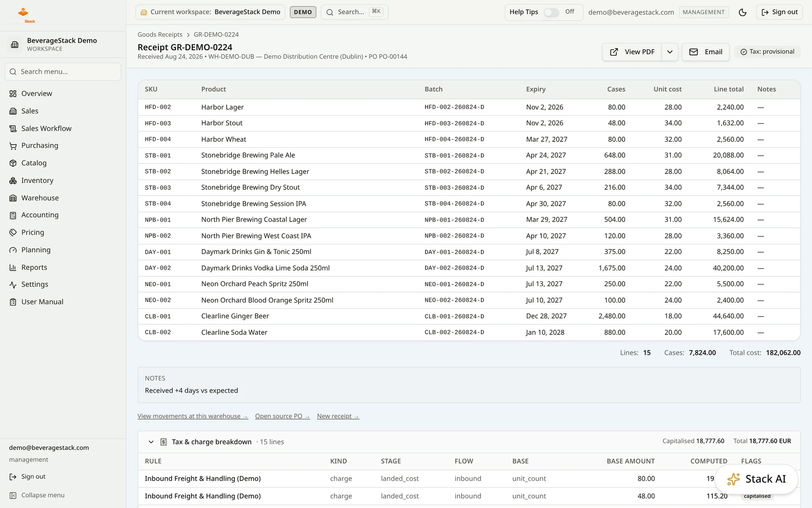Select the Clearline Ginger Beer row

[469, 316]
